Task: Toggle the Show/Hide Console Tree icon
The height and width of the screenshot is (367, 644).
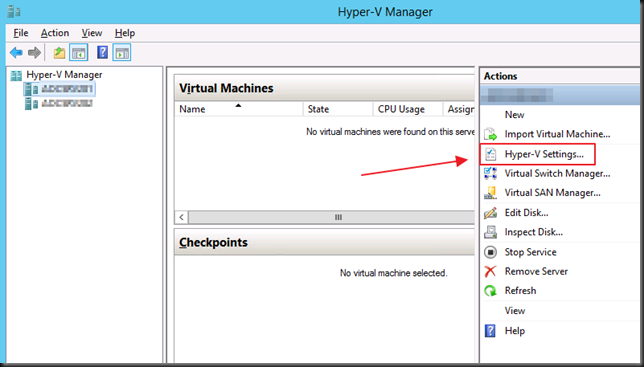Action: (x=78, y=53)
